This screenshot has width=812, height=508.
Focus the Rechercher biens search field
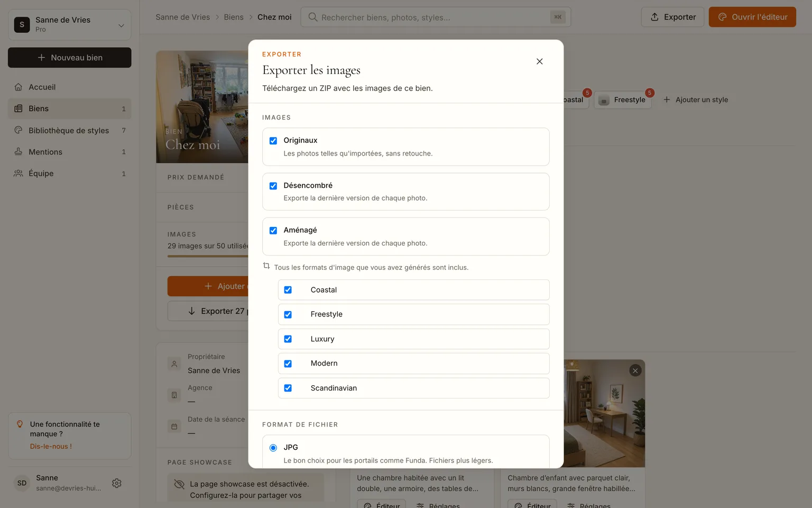pos(436,17)
